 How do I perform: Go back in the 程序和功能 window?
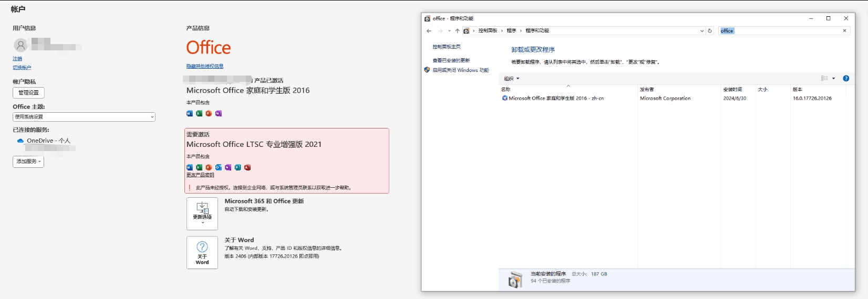tap(429, 31)
